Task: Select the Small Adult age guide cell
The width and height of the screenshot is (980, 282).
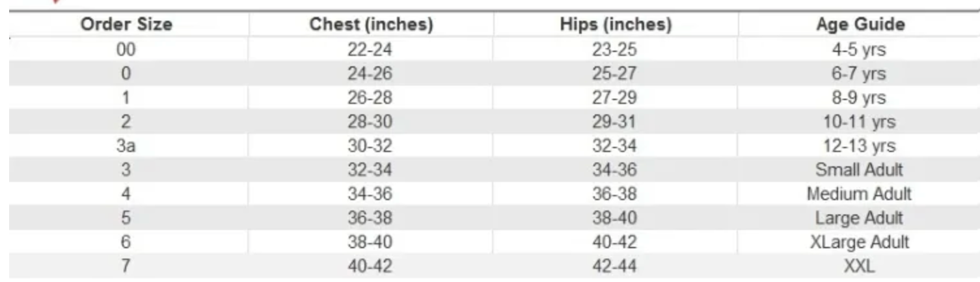Action: click(860, 170)
